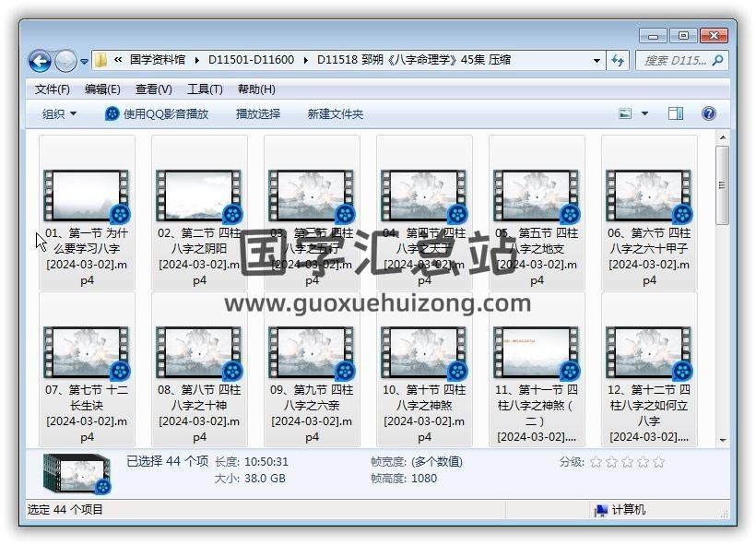
Task: Click the Forward navigation arrow button
Action: [65, 61]
